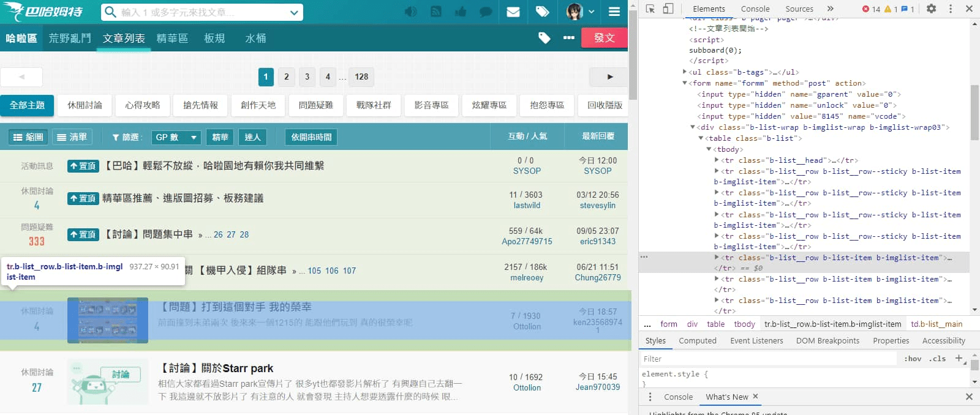Screen dimensions: 980x415
Task: Open the 關於Starr park discussion post
Action: (x=216, y=368)
